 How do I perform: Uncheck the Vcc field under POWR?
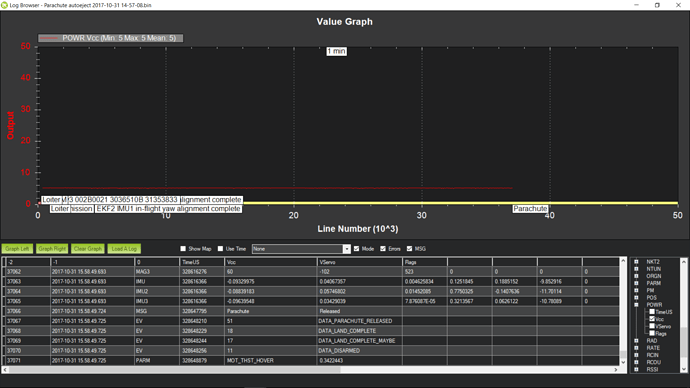coord(652,319)
